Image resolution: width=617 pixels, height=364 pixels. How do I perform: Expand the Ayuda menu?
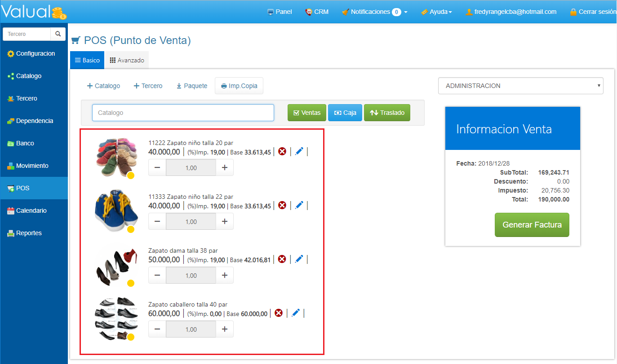[436, 12]
